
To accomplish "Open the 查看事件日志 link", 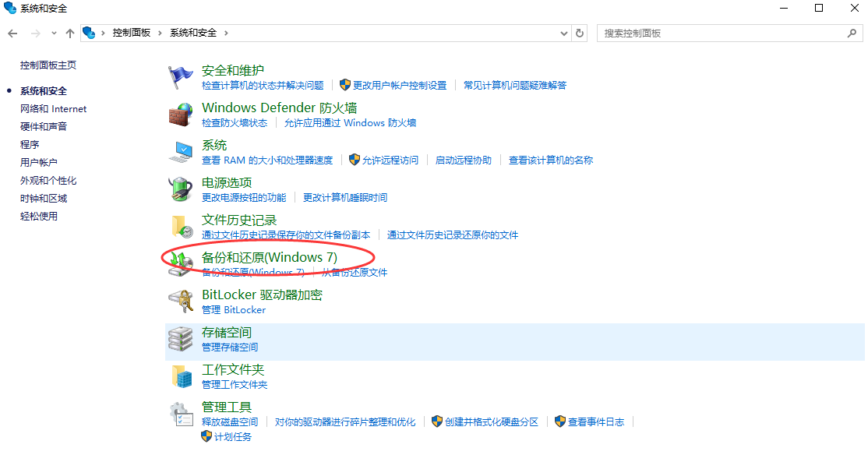I will click(597, 421).
